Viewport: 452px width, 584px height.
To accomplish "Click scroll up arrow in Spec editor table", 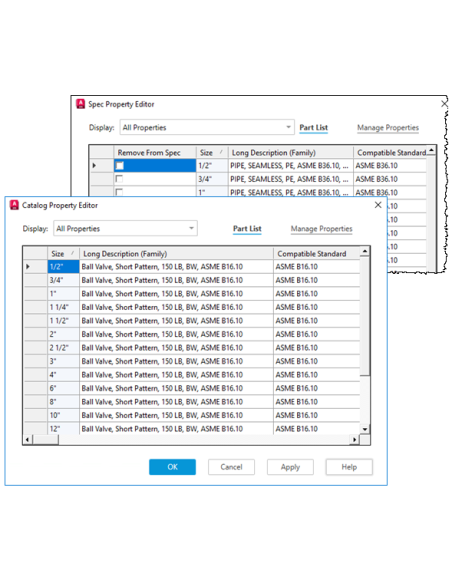I will 431,150.
